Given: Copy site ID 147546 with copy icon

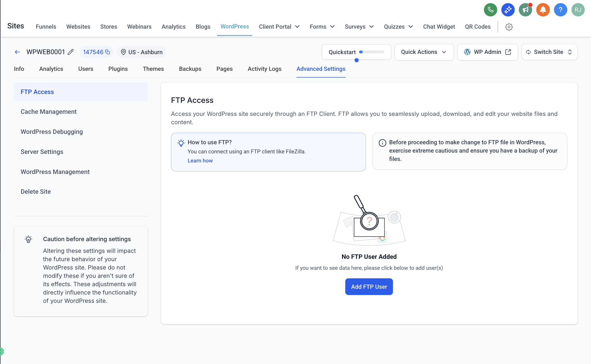Looking at the screenshot, I should pyautogui.click(x=108, y=52).
